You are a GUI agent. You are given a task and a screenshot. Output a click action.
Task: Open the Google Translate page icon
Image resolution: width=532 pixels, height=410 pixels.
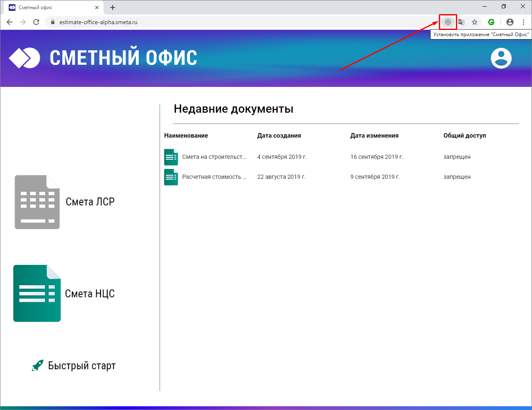point(461,22)
